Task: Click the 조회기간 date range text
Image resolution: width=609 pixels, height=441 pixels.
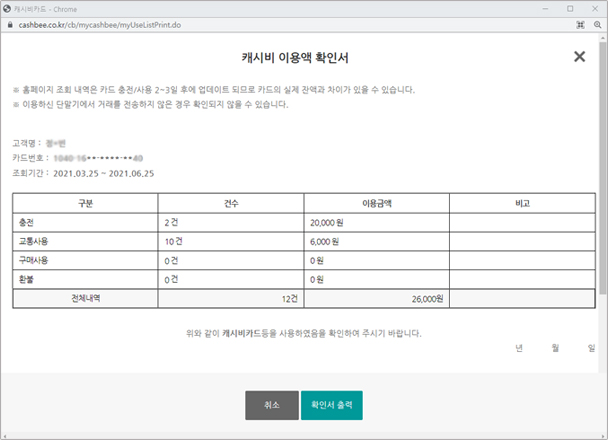Action: pos(104,174)
